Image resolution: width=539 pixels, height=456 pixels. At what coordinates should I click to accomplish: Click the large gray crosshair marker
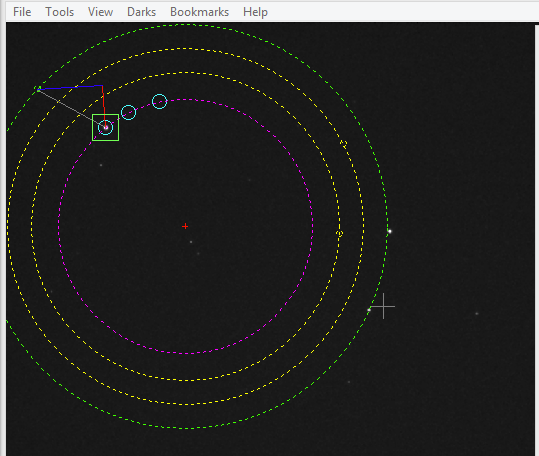(383, 306)
